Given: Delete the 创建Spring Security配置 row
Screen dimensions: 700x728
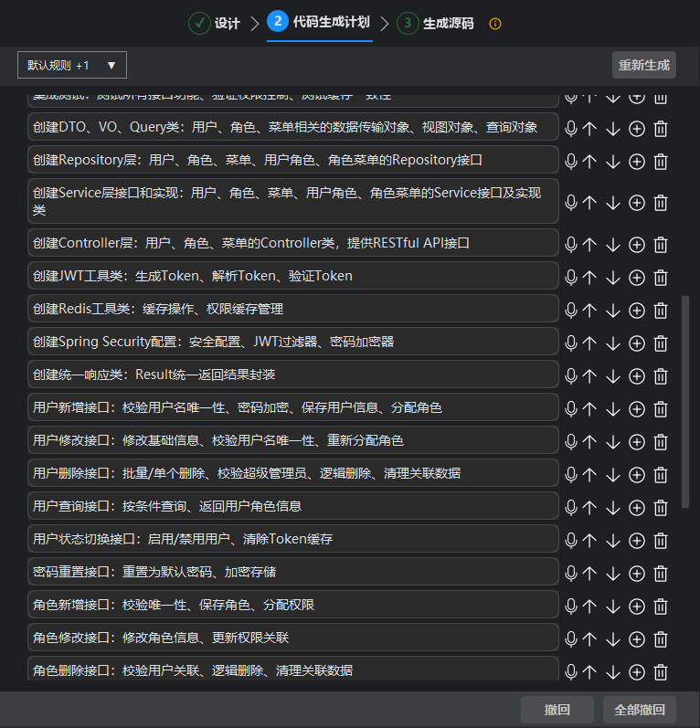Looking at the screenshot, I should pyautogui.click(x=661, y=343).
